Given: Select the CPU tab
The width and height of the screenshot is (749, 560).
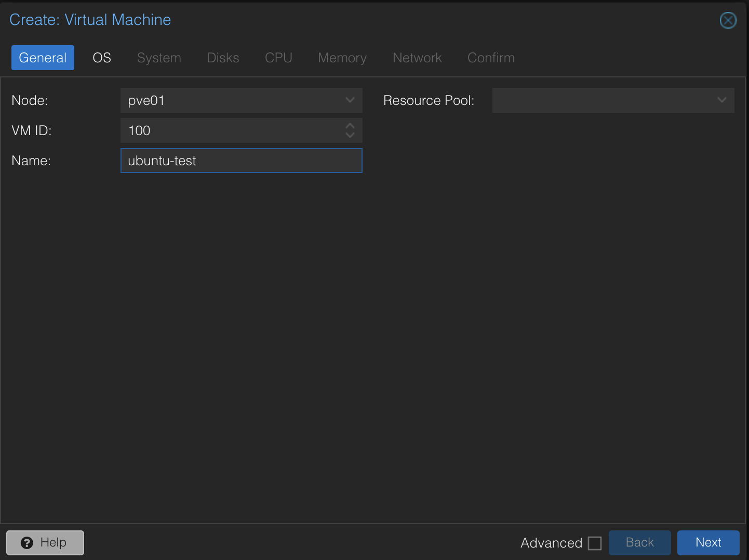Looking at the screenshot, I should tap(278, 58).
